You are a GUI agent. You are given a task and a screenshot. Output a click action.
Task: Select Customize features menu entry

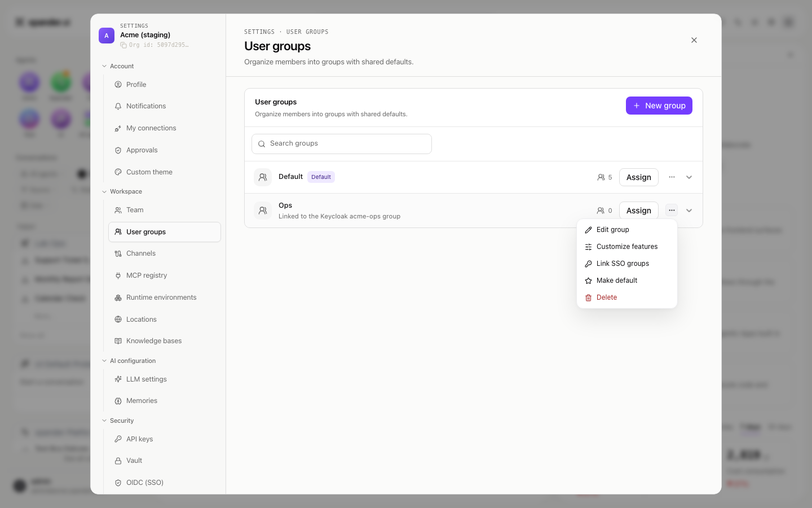[x=627, y=247]
